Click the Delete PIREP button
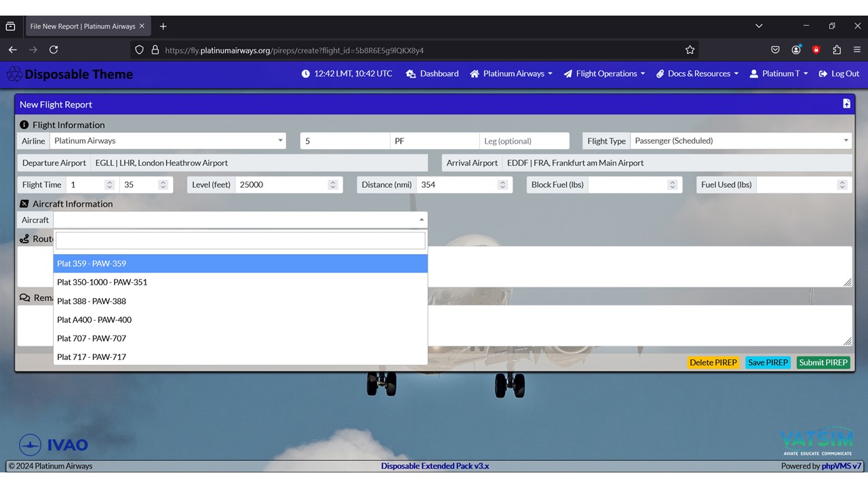The image size is (868, 488). 713,363
